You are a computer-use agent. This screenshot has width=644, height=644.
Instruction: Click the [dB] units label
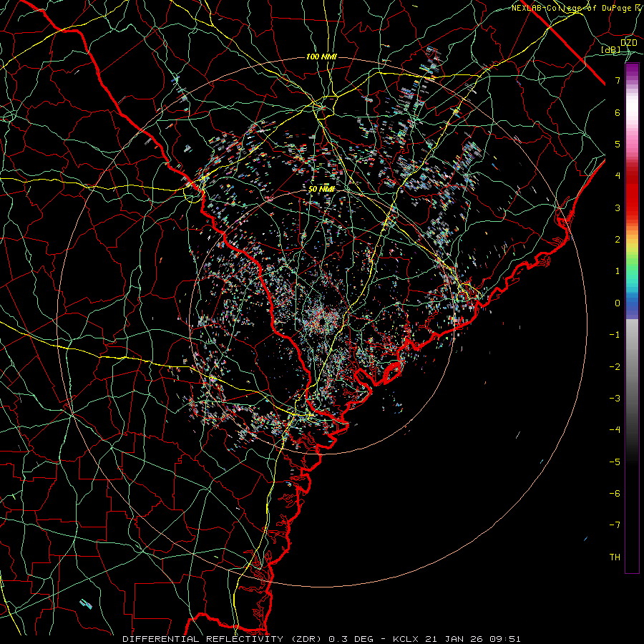point(611,50)
